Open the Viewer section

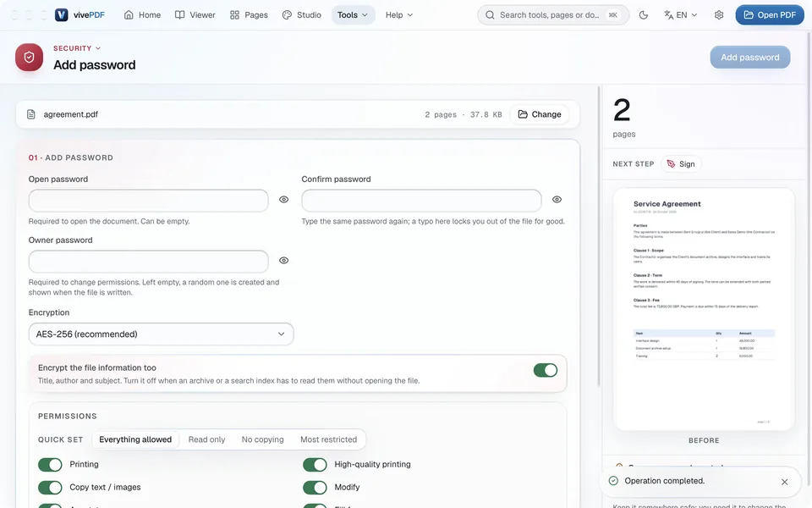pyautogui.click(x=195, y=15)
